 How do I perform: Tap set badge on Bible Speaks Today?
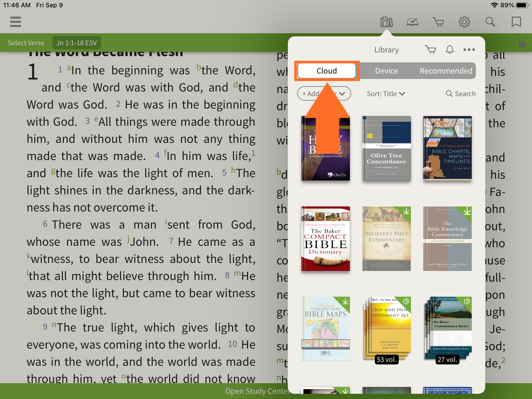click(x=406, y=301)
